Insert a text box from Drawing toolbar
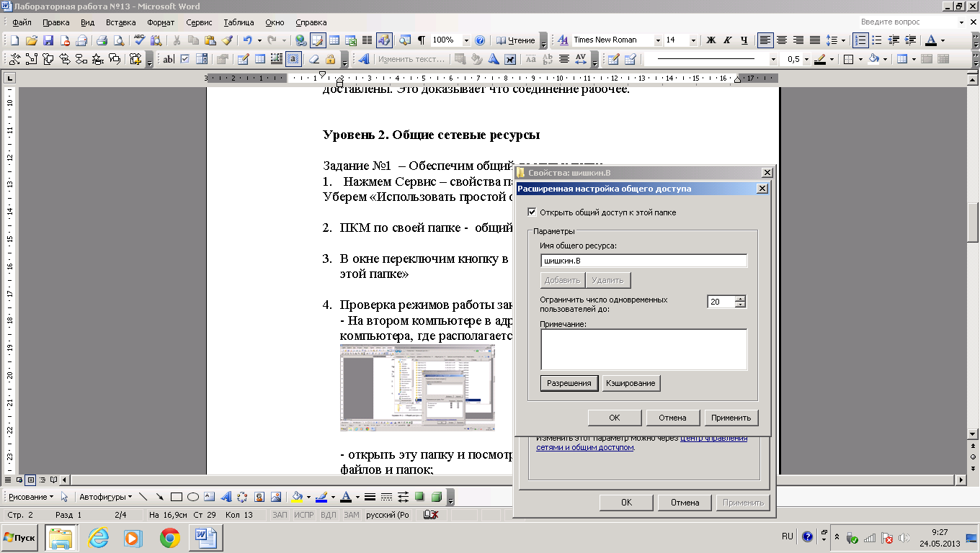The width and height of the screenshot is (980, 553). click(209, 497)
